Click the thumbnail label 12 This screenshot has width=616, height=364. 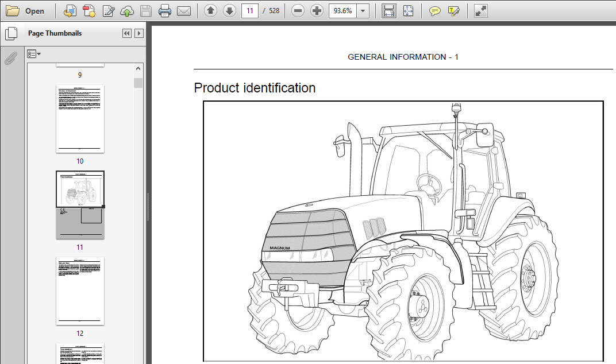[80, 334]
